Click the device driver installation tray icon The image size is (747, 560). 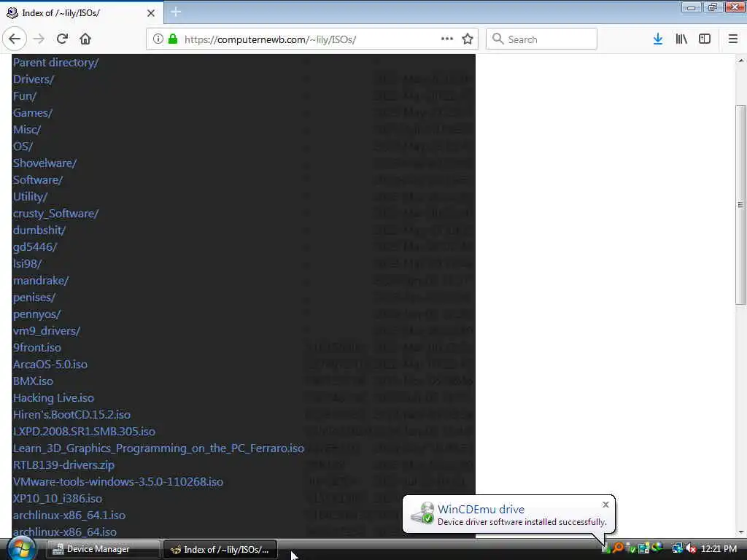point(605,548)
